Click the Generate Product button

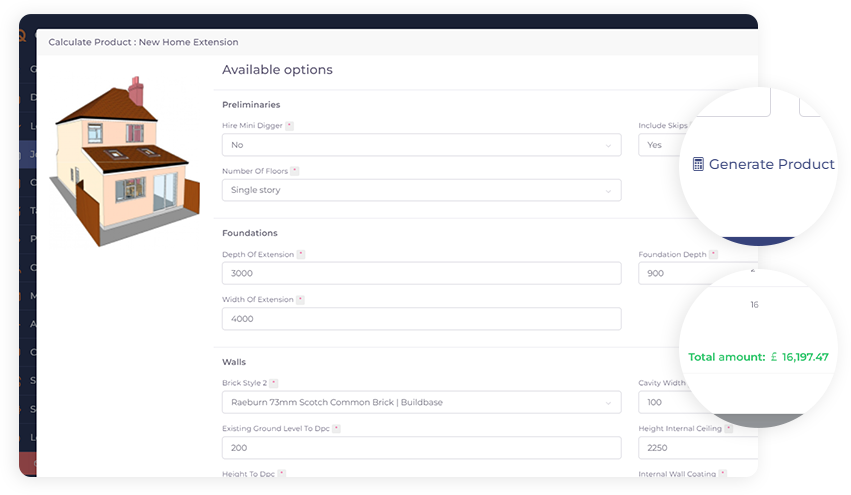pyautogui.click(x=770, y=164)
